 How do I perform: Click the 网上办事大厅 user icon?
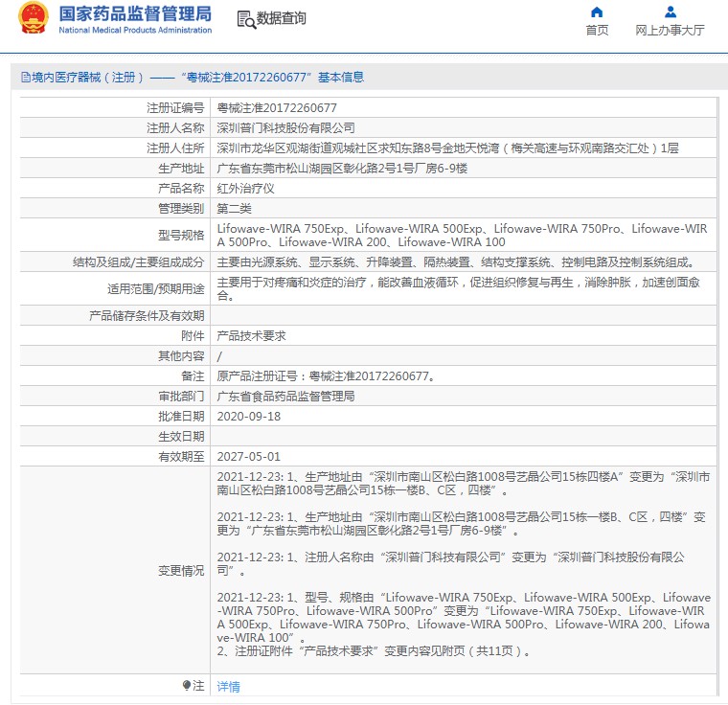670,11
